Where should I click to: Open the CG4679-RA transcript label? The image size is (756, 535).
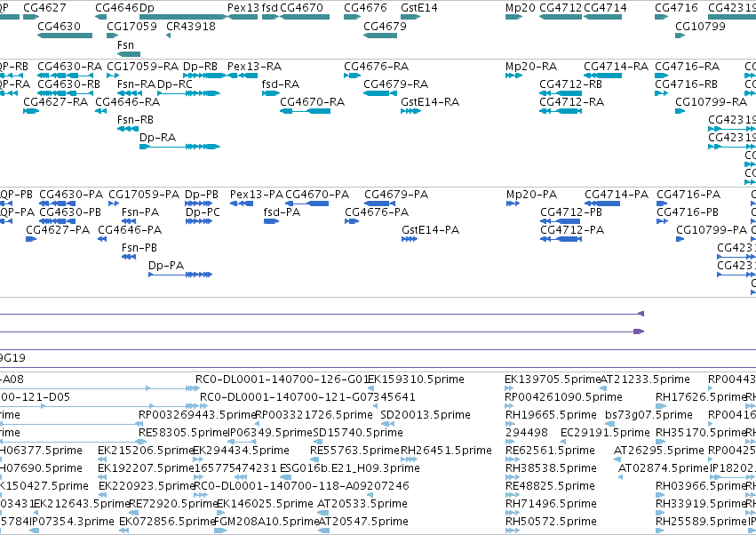396,84
